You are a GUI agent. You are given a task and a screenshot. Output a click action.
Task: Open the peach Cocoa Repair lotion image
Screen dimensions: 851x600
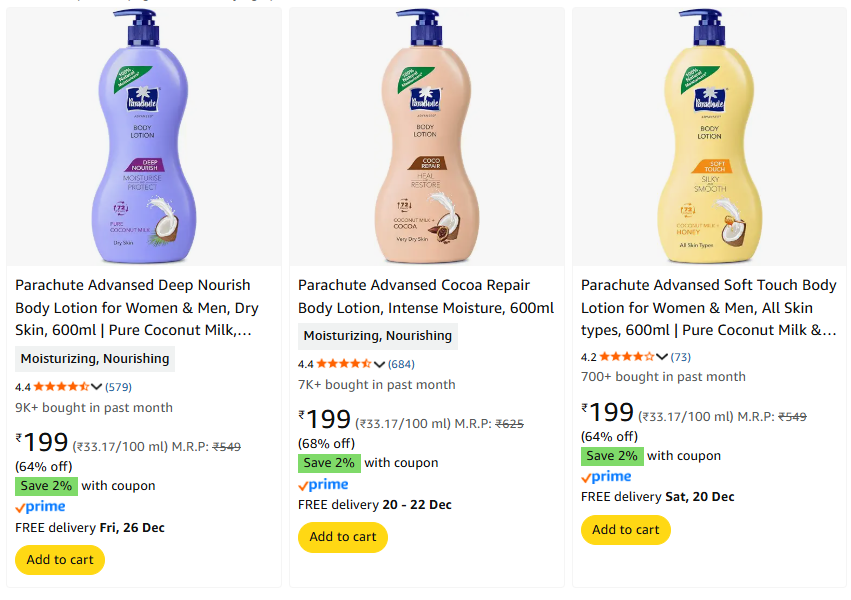point(426,135)
